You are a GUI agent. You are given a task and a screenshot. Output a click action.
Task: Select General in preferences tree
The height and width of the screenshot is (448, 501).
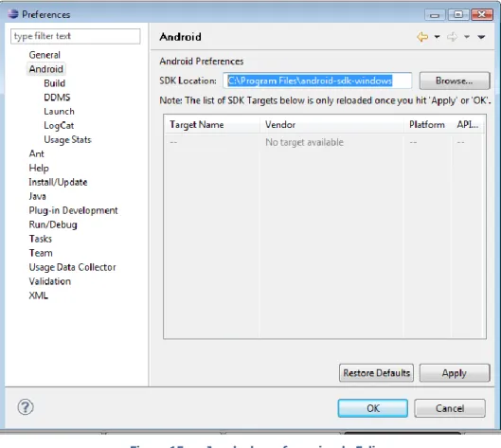[x=45, y=55]
